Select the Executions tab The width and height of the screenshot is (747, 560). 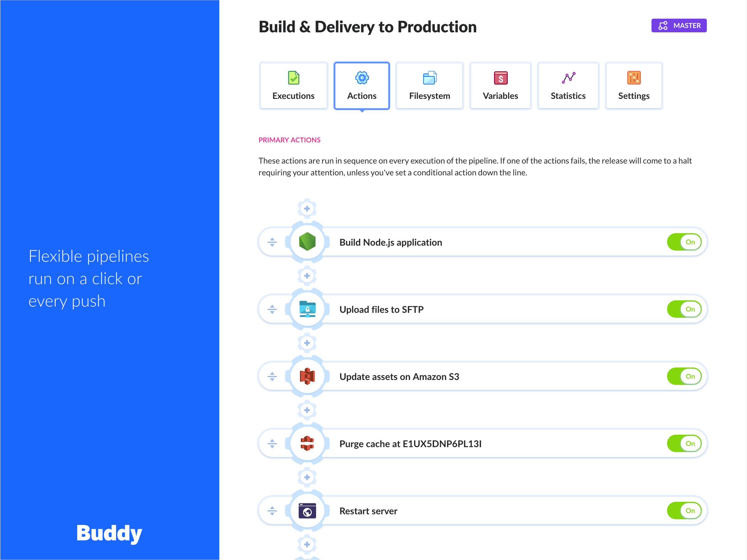click(293, 85)
